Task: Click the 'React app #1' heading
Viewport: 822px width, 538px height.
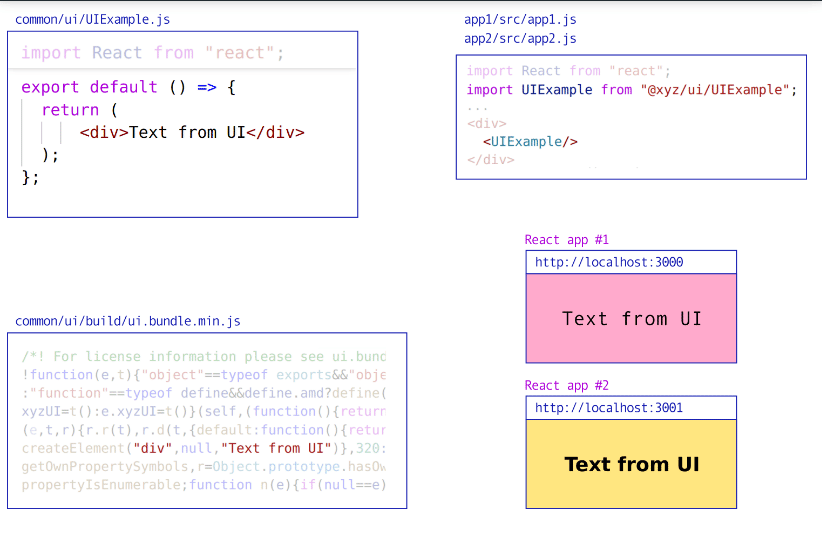Action: click(x=567, y=240)
